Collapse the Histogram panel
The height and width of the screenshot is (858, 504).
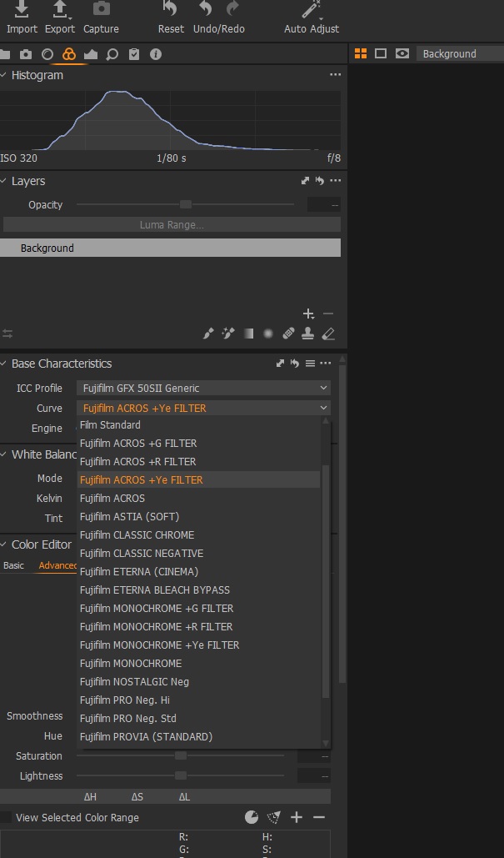point(4,75)
